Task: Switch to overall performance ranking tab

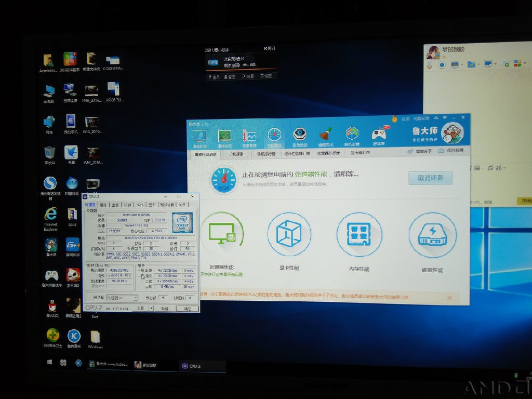Action: pyautogui.click(x=297, y=153)
